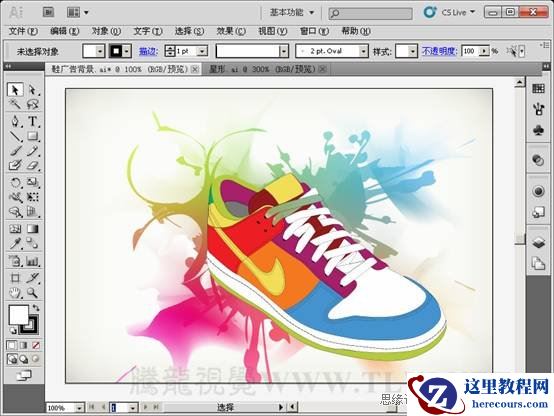Open fill color dropdown in control bar
Screen dimensions: 554x416
[100, 52]
